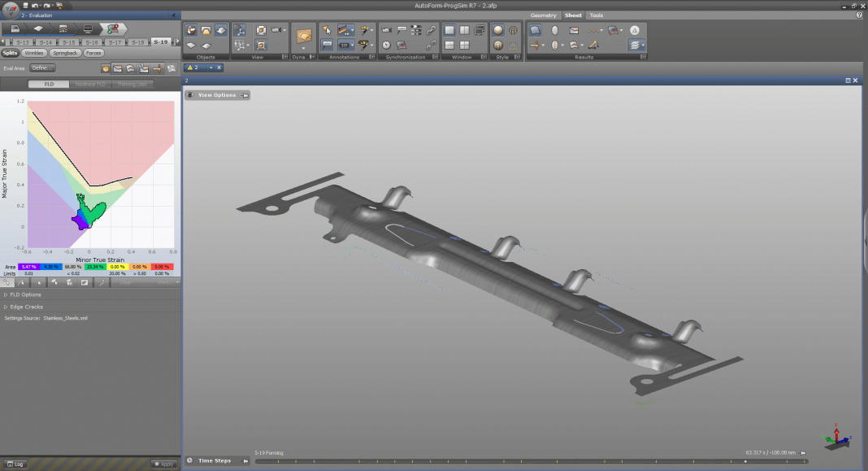Open the View Options dropdown panel

pos(217,95)
